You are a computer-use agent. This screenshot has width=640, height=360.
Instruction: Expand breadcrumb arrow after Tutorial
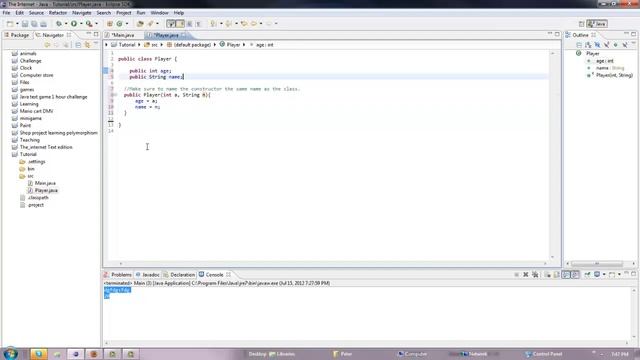[139, 45]
